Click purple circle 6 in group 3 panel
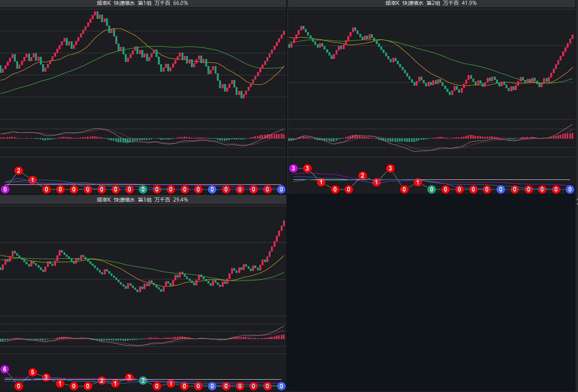Viewport: 578px width, 392px height. click(5, 369)
